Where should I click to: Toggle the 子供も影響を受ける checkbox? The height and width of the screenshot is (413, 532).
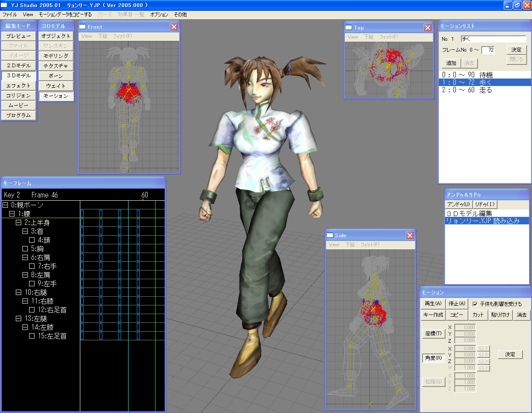point(475,304)
